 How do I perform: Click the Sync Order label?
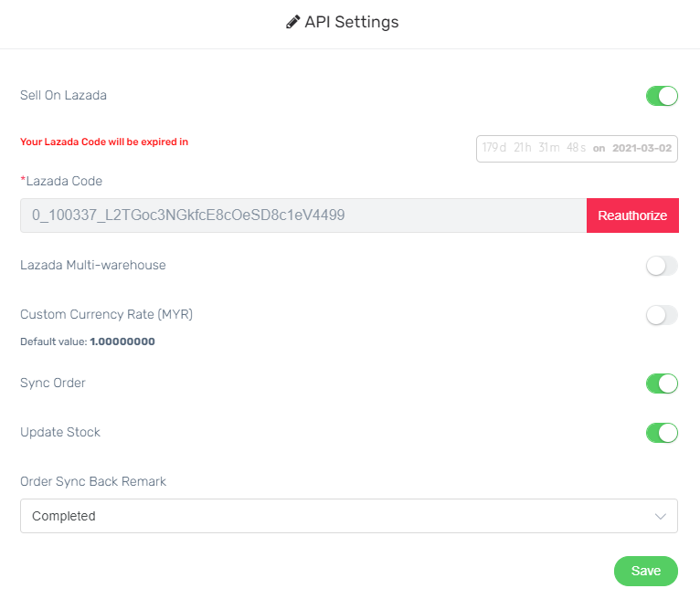[x=53, y=384]
